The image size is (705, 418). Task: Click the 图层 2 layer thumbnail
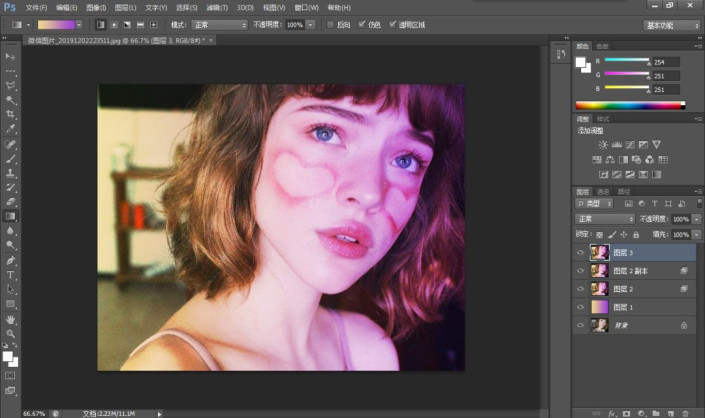599,289
